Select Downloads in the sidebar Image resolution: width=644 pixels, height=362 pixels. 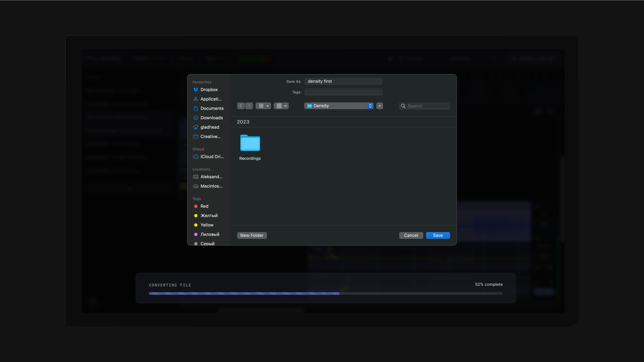click(211, 118)
